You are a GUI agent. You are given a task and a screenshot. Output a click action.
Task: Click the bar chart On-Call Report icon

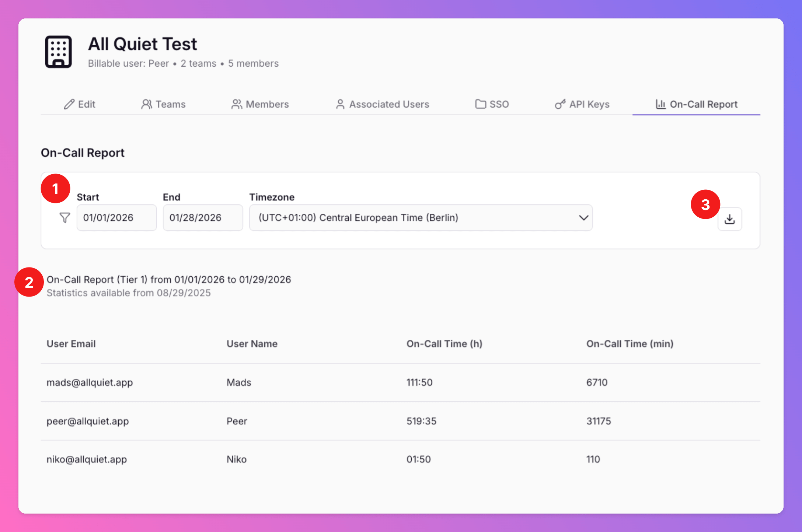[660, 104]
